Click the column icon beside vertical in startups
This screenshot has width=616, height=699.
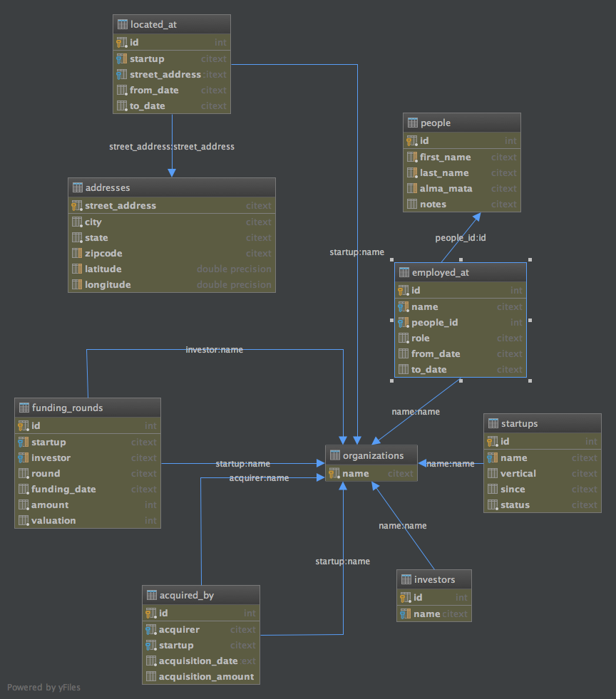493,474
